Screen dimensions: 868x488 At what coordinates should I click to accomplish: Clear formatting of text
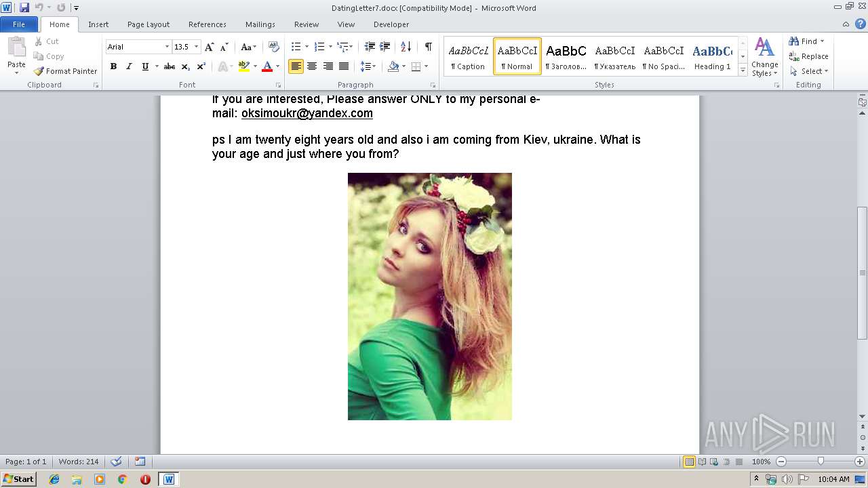[x=273, y=47]
